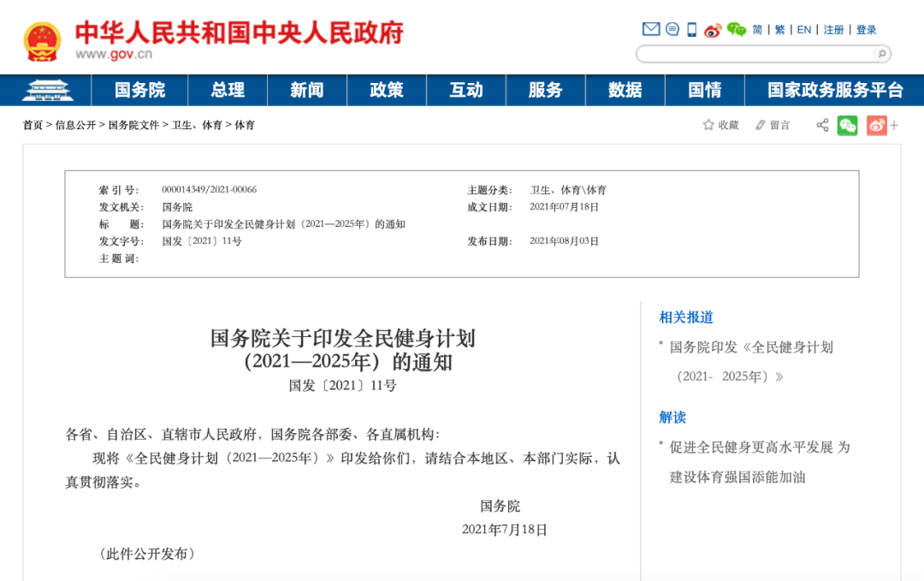Go to 国家政务服务平台 tab
This screenshot has height=581, width=924.
(x=834, y=90)
